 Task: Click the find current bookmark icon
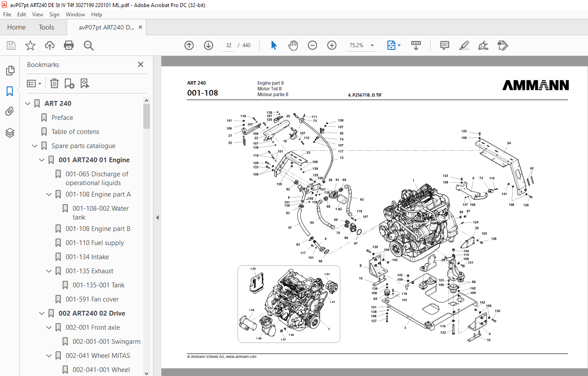coord(85,83)
